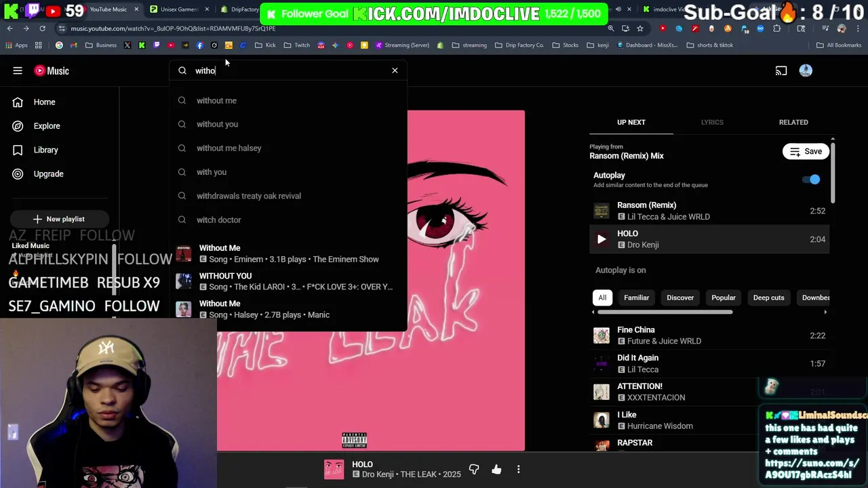Image resolution: width=868 pixels, height=488 pixels.
Task: Select the Discover filter chip
Action: click(x=680, y=298)
